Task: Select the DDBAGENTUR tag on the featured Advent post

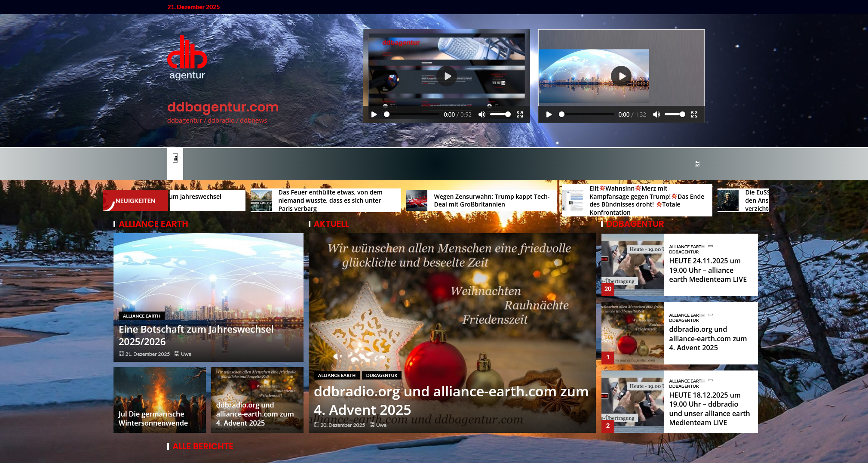Action: click(x=381, y=375)
